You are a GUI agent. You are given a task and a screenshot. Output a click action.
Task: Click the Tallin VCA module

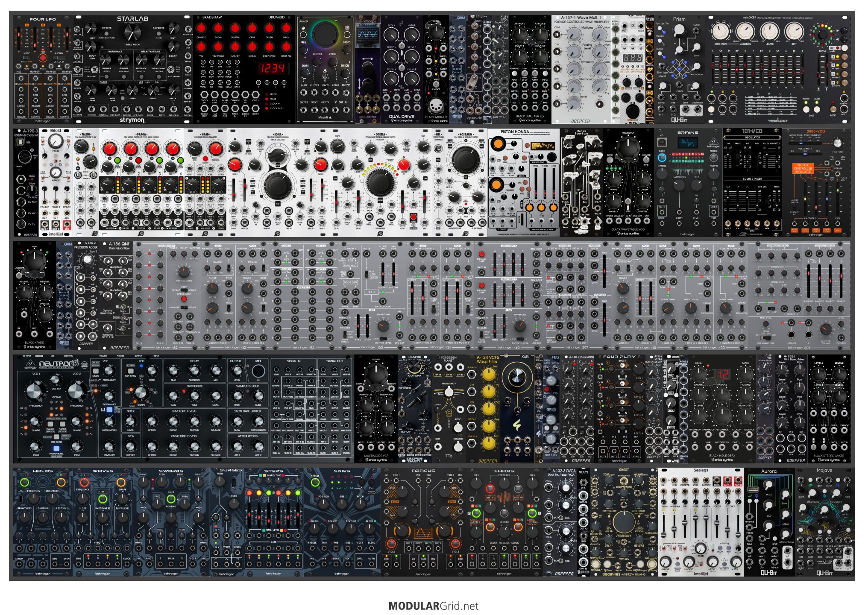86,182
